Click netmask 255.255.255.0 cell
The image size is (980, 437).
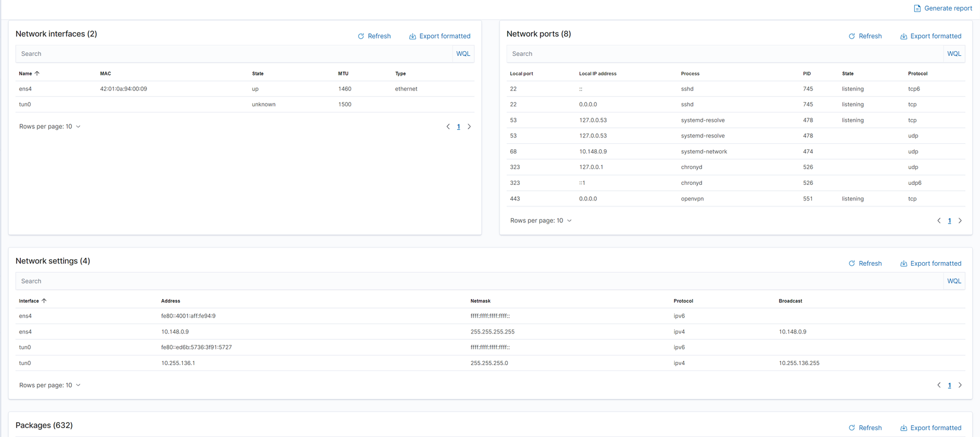point(489,363)
